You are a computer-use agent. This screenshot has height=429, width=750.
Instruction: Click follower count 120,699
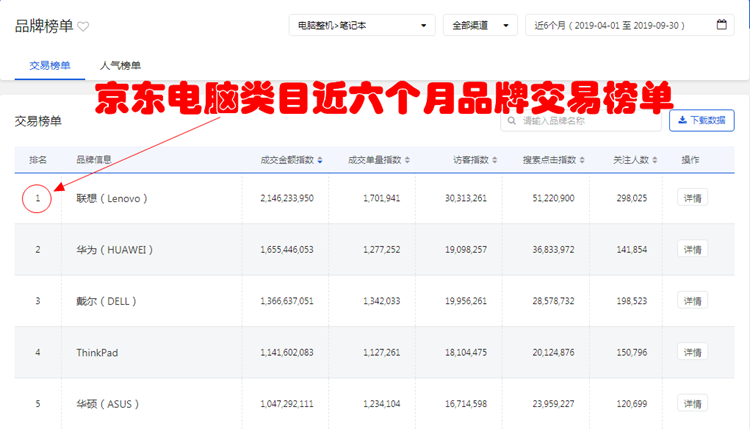pos(632,404)
